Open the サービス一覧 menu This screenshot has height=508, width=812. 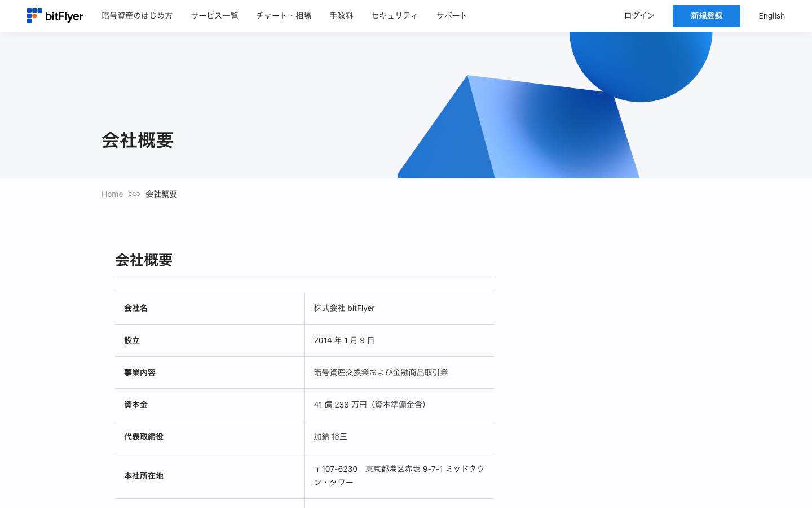click(214, 16)
